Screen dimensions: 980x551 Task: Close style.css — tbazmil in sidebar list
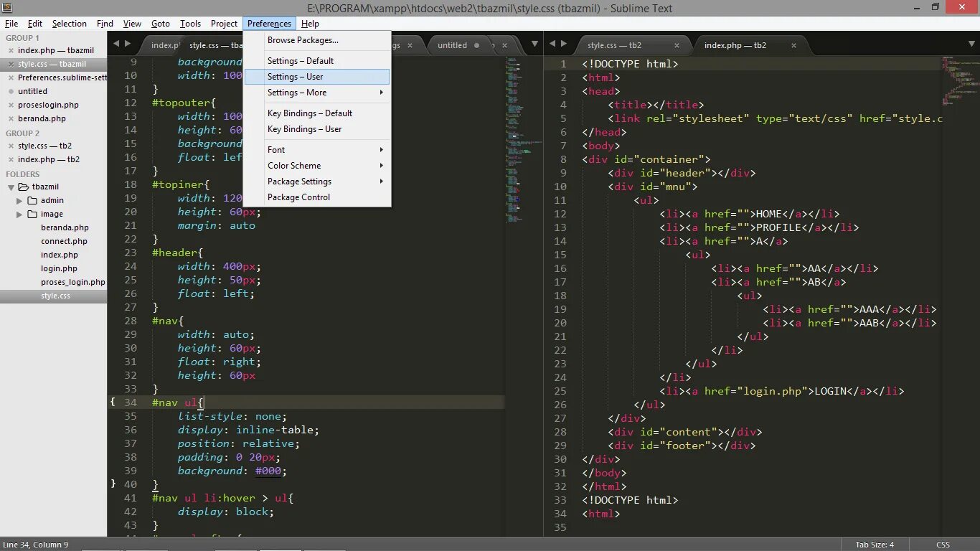(11, 65)
